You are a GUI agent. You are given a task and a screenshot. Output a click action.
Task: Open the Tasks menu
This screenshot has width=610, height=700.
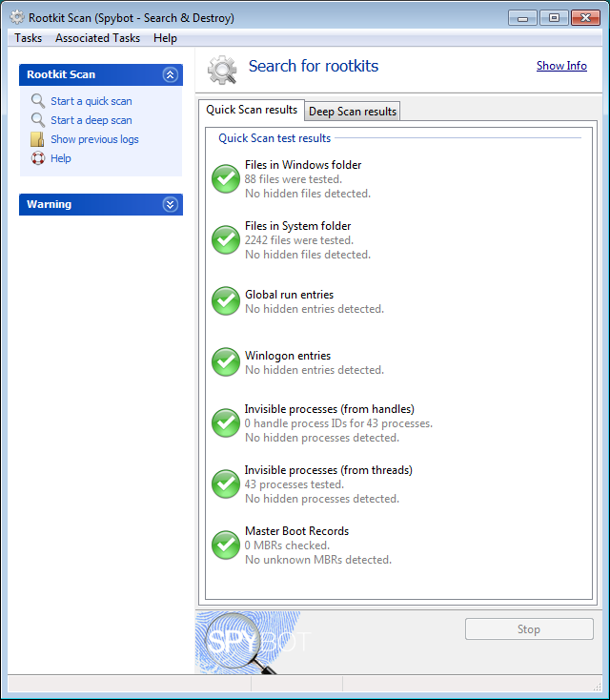click(29, 38)
